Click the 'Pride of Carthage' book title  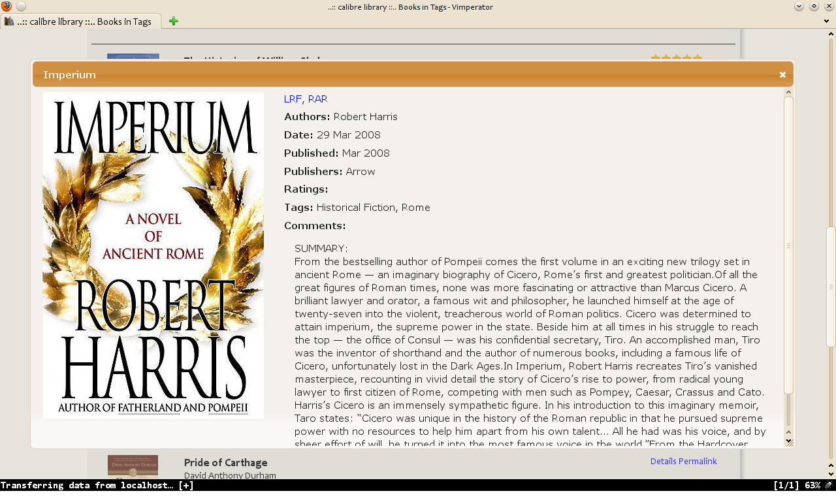[226, 463]
